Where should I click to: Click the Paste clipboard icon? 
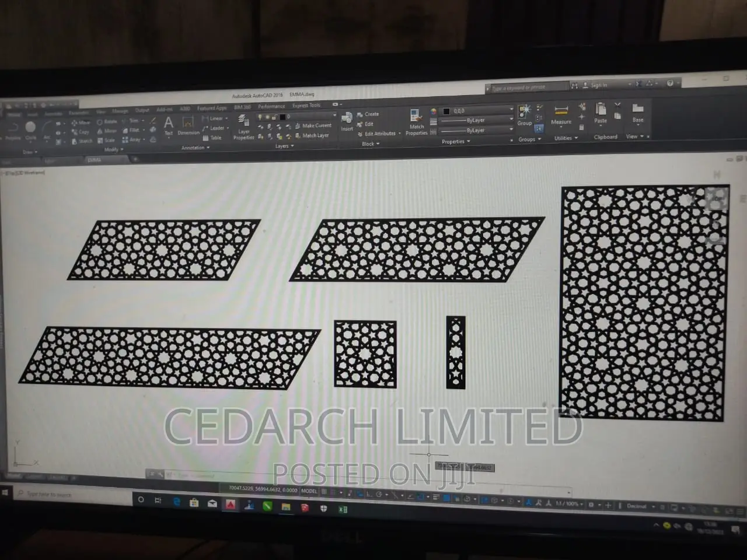click(x=601, y=113)
